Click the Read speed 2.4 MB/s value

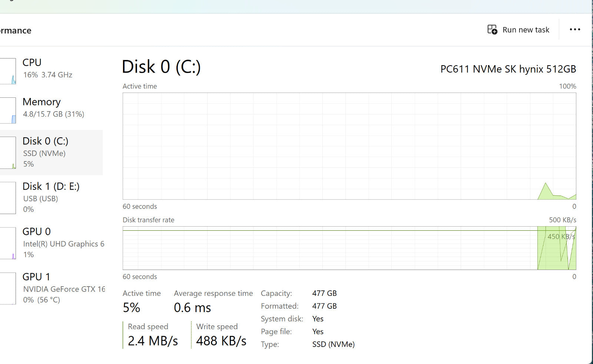[153, 341]
